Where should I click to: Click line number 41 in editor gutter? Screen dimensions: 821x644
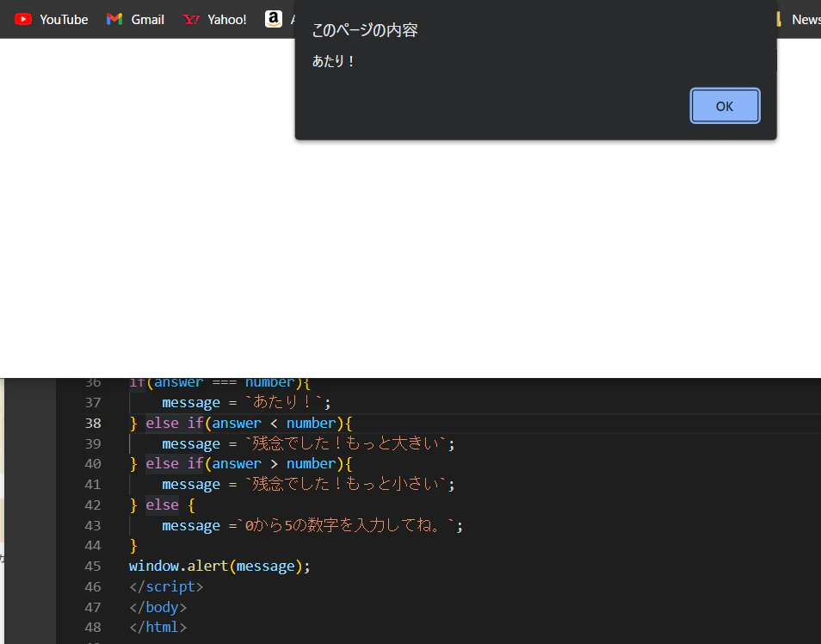tap(93, 484)
